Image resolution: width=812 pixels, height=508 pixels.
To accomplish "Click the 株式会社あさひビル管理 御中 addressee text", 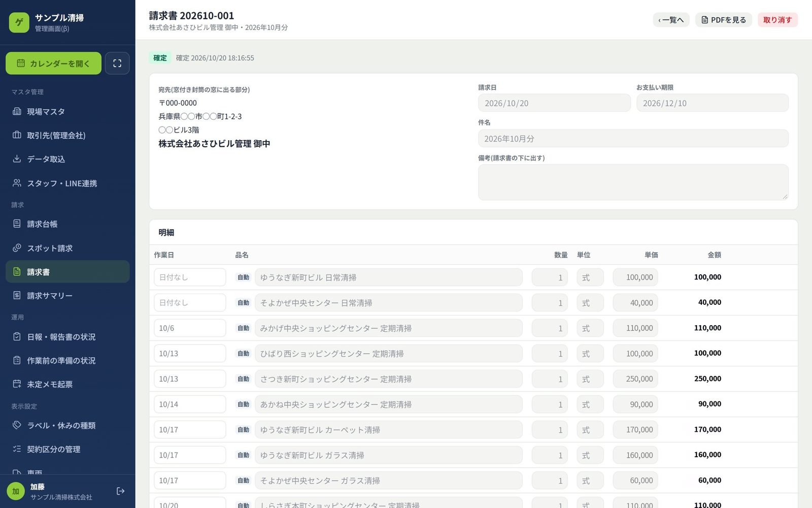I will coord(214,144).
